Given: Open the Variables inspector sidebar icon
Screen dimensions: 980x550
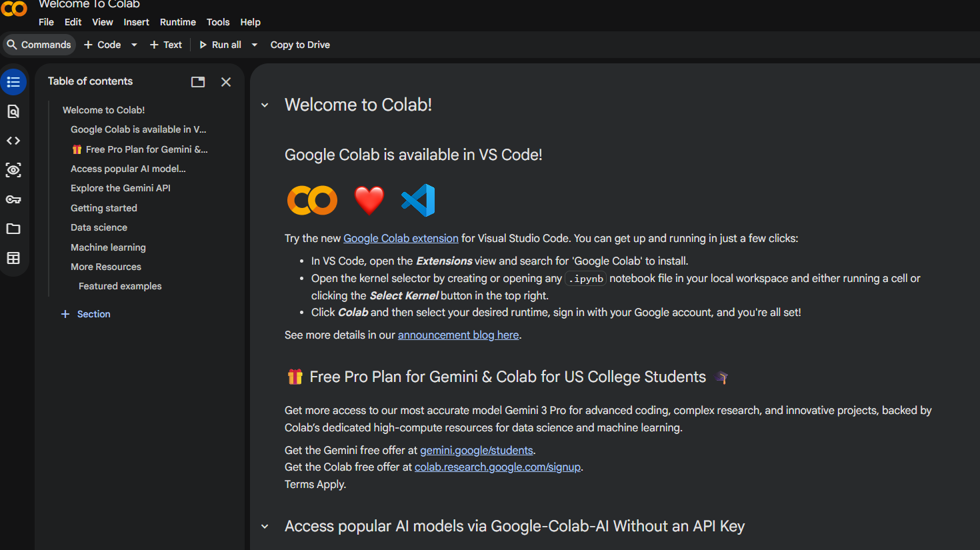Looking at the screenshot, I should pyautogui.click(x=13, y=170).
